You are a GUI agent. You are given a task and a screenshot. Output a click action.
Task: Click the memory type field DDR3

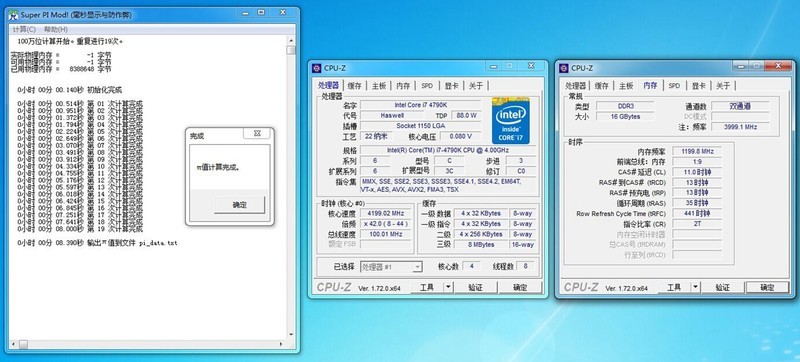click(x=625, y=106)
